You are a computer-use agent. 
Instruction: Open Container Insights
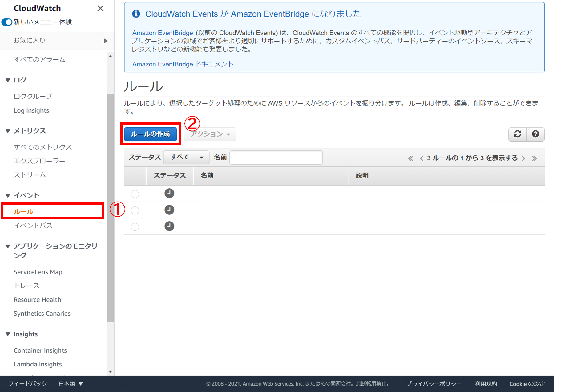(x=40, y=350)
